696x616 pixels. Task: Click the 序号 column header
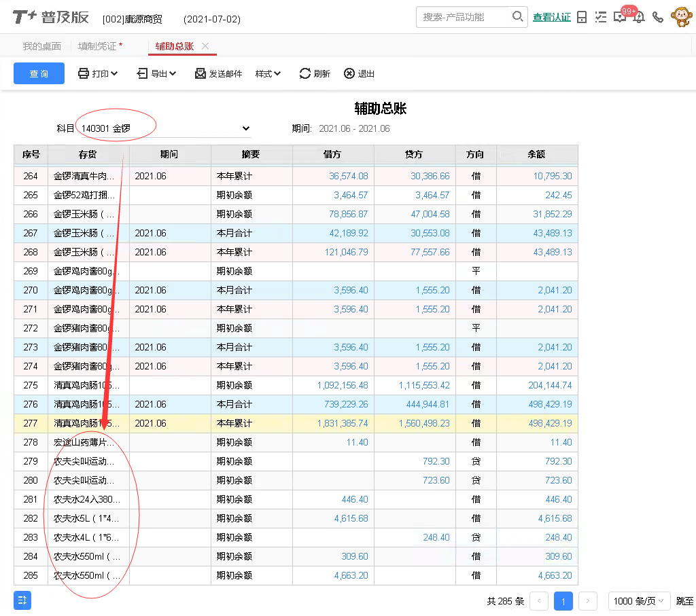[31, 154]
